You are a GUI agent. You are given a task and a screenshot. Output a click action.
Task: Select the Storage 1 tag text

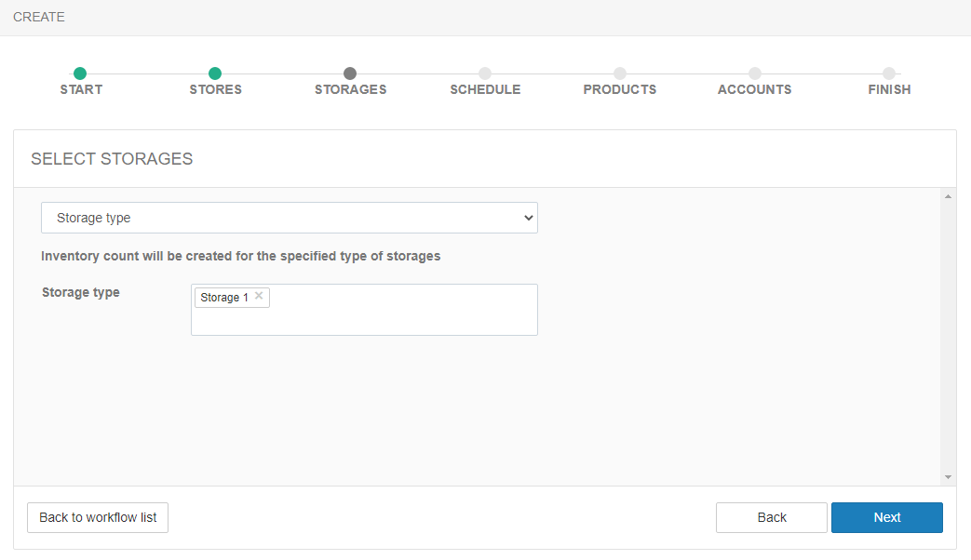[x=224, y=298]
